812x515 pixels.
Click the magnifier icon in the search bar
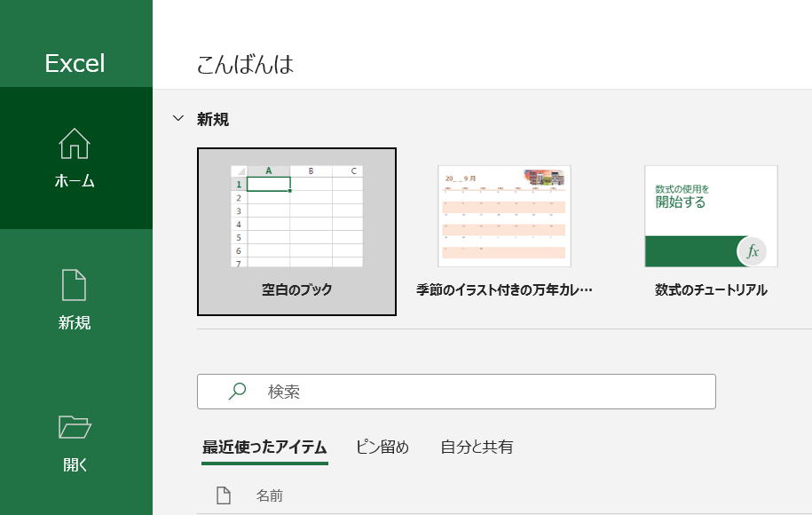point(237,391)
